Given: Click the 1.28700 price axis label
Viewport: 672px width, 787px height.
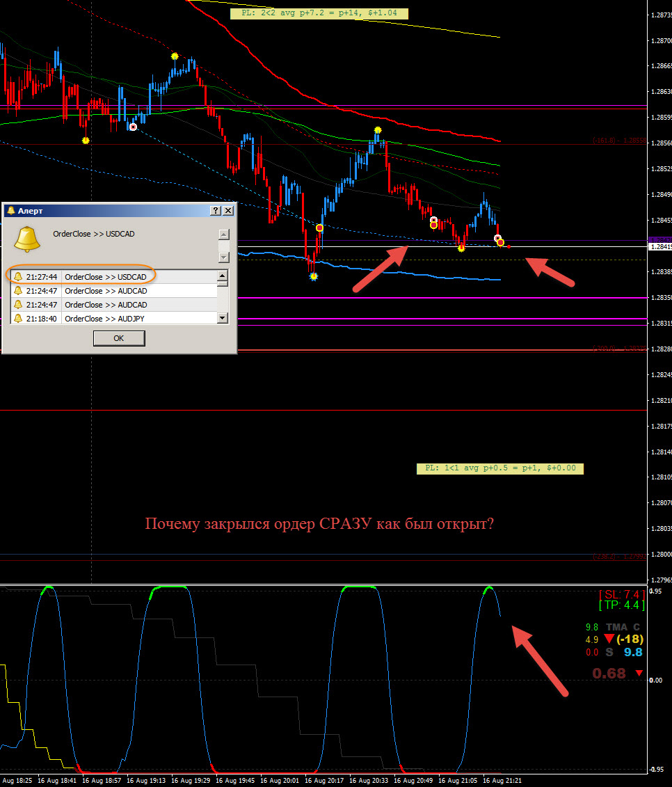Looking at the screenshot, I should tap(661, 40).
